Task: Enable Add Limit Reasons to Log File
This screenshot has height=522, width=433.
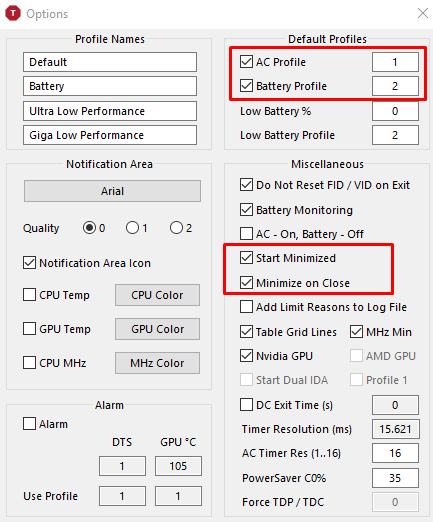Action: pyautogui.click(x=246, y=307)
